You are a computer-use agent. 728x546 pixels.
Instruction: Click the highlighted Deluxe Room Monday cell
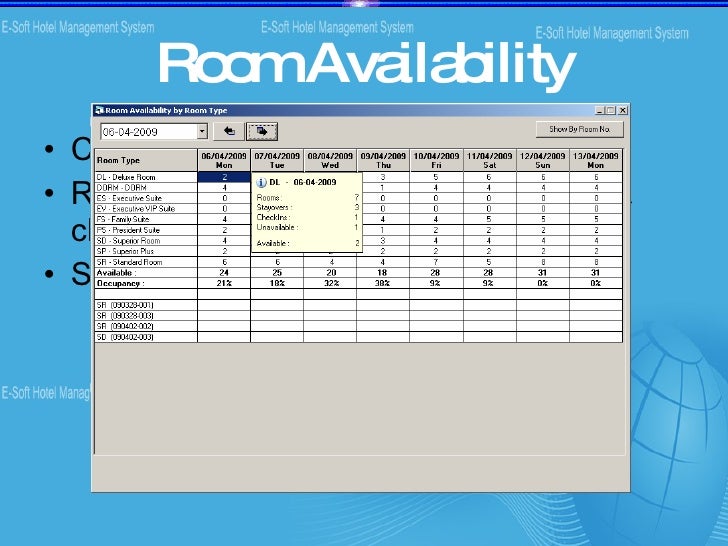click(x=224, y=177)
